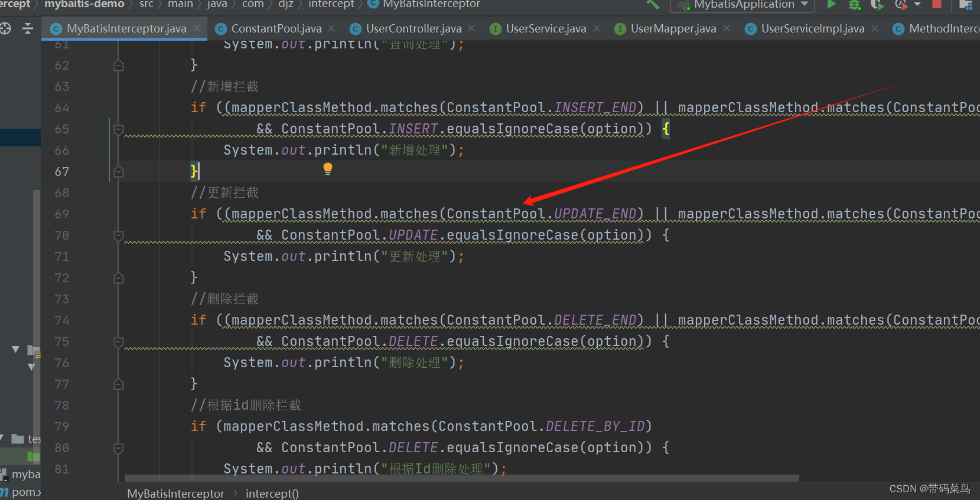This screenshot has height=500, width=980.
Task: Click line number 69 in the gutter
Action: (x=61, y=214)
